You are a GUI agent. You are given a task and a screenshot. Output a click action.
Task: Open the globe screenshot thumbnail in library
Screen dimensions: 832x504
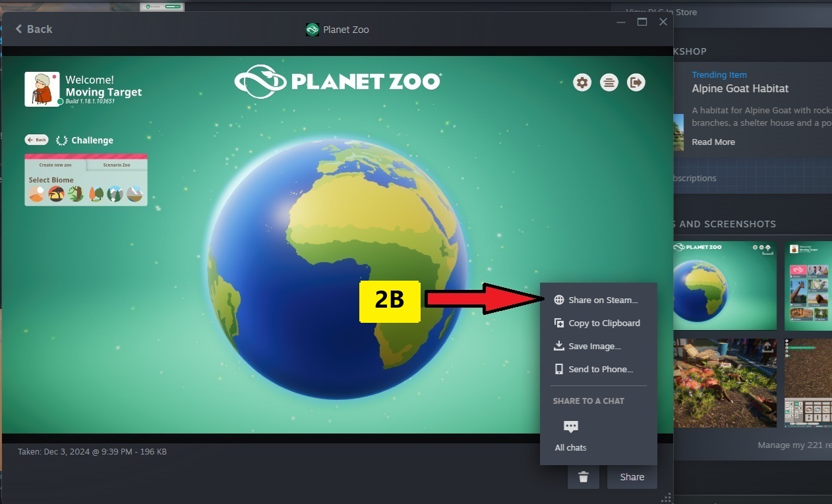(725, 285)
